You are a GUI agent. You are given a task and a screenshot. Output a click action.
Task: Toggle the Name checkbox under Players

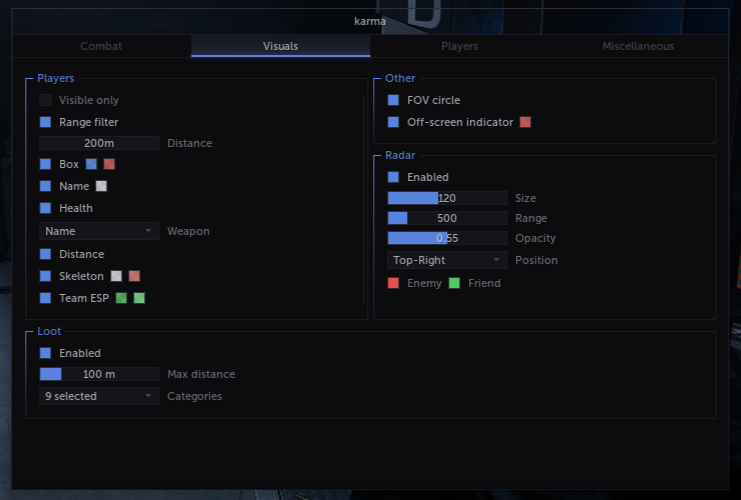45,186
